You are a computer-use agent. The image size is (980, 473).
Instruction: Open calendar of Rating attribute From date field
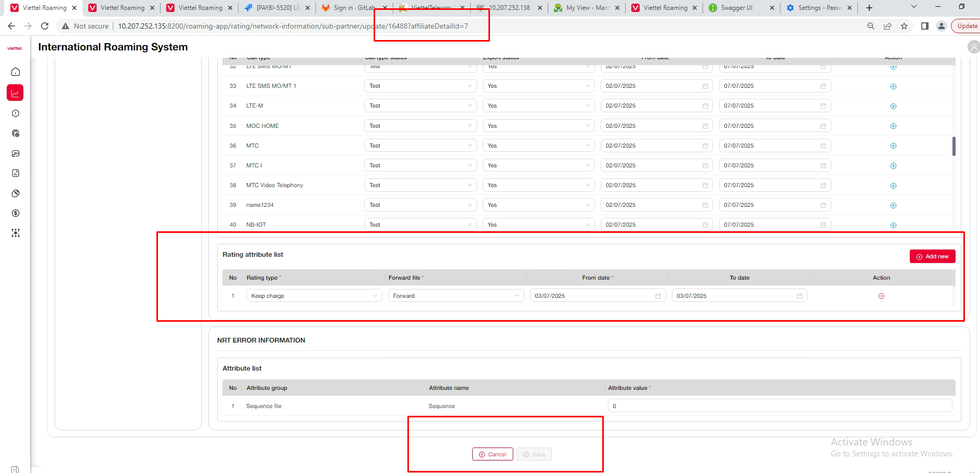[658, 296]
